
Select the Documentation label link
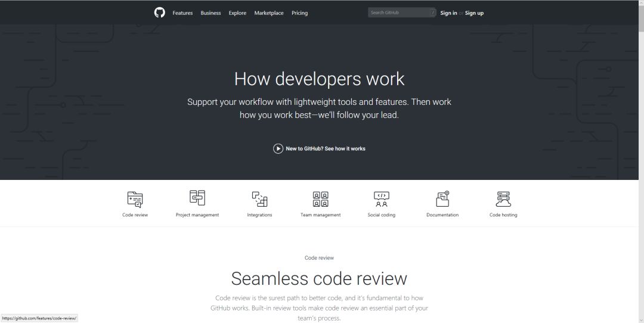coord(442,215)
